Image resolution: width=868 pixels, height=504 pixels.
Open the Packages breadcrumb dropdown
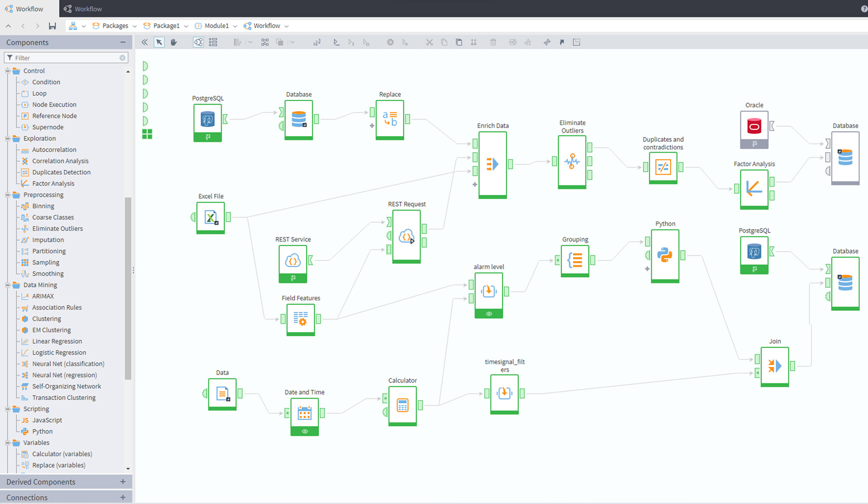click(x=135, y=26)
